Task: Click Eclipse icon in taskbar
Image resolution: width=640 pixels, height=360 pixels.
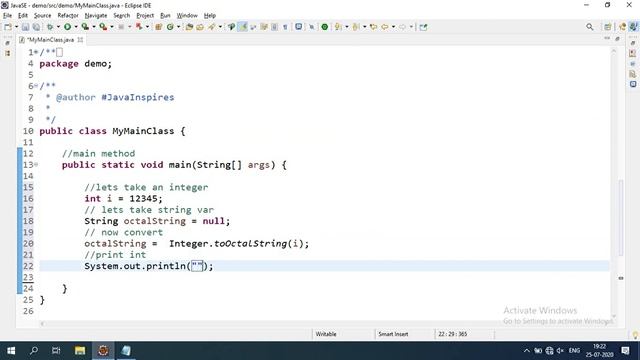Action: (103, 351)
